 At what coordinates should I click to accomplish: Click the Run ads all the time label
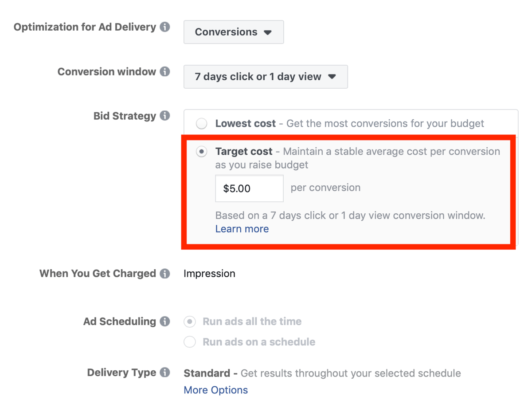[252, 322]
